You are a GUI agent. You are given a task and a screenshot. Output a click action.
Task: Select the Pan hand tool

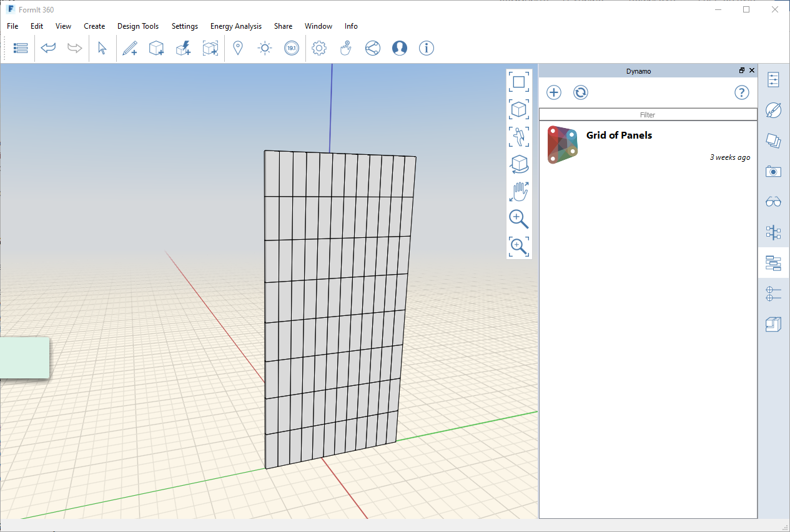(x=519, y=192)
